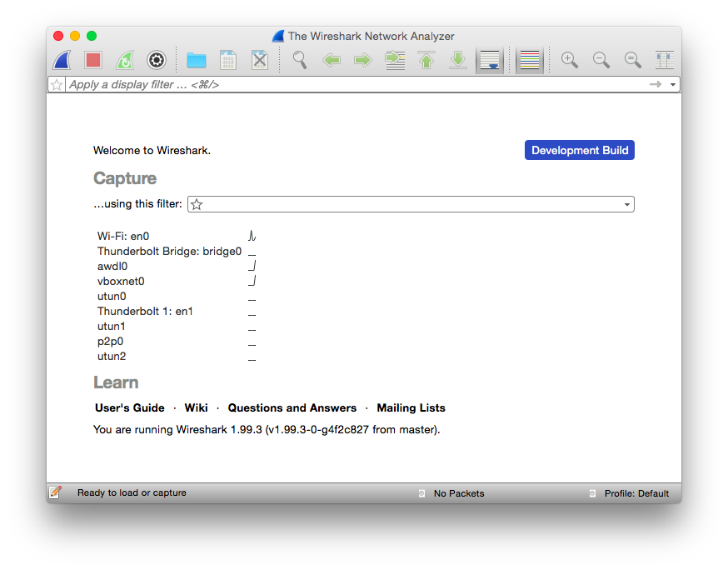Screen dimensions: 728x570
Task: Select the Wi-Fi: en0 interface
Action: click(x=123, y=236)
